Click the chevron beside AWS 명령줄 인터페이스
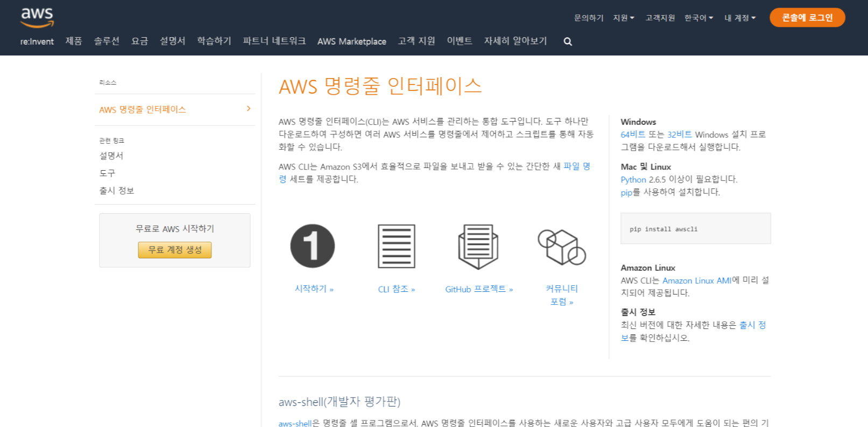Viewport: 868px width, 427px height. pos(249,109)
